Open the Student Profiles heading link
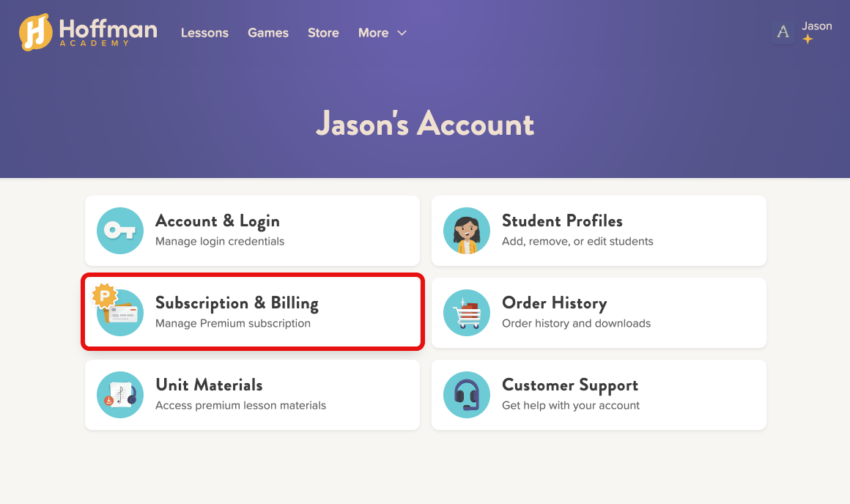This screenshot has width=850, height=504. coord(562,221)
